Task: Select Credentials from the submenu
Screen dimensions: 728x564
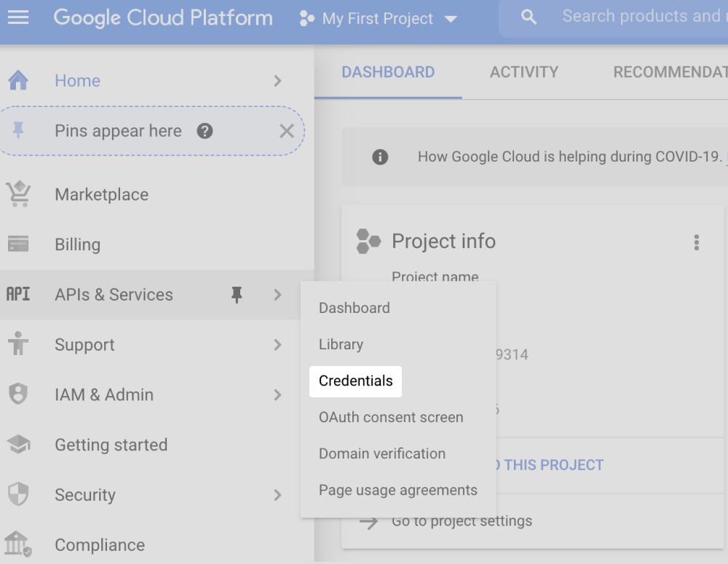Action: 355,381
